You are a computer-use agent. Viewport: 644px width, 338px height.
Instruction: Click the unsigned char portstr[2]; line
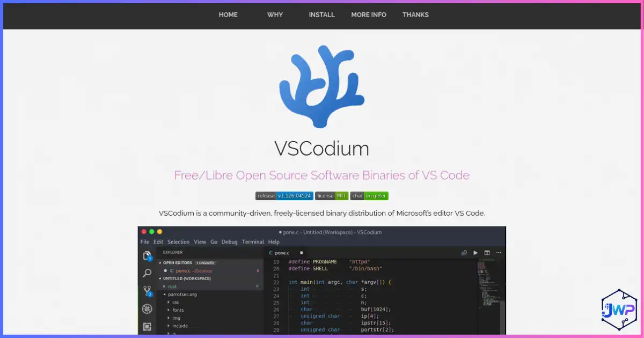pyautogui.click(x=347, y=330)
